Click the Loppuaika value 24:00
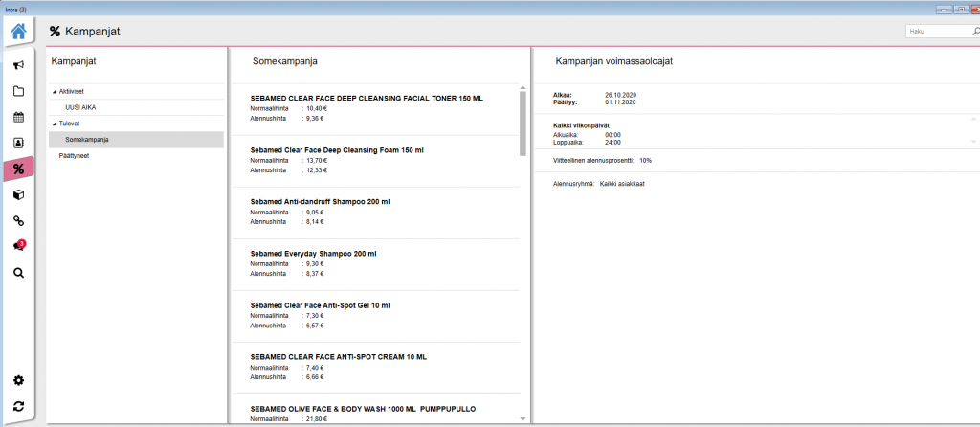 (613, 142)
